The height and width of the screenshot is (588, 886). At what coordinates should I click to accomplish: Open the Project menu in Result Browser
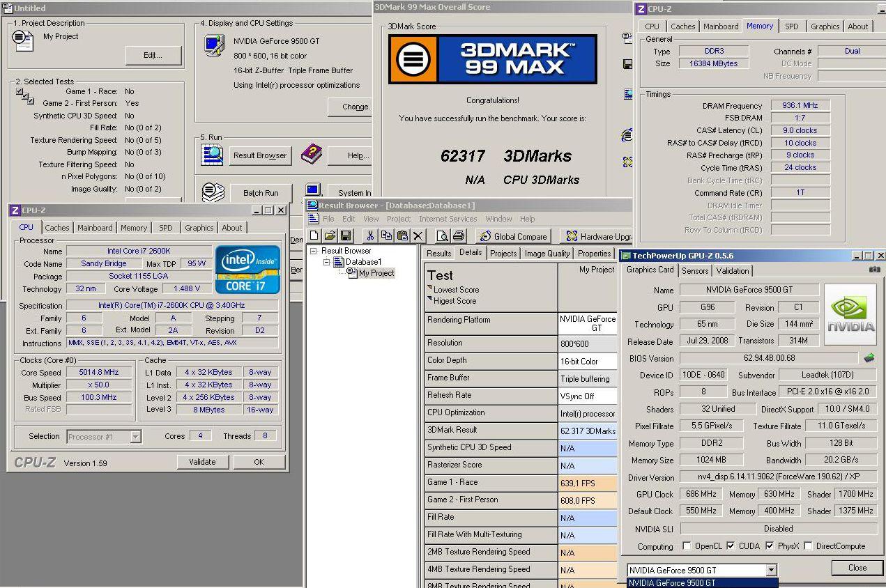399,219
